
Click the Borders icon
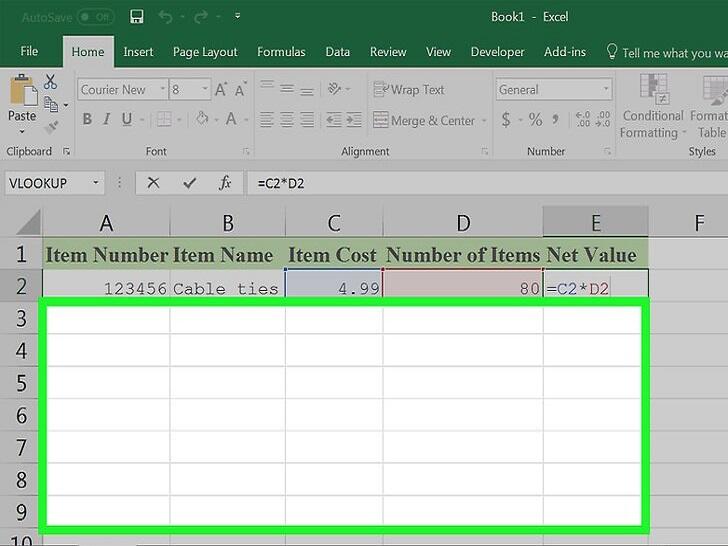tap(164, 119)
